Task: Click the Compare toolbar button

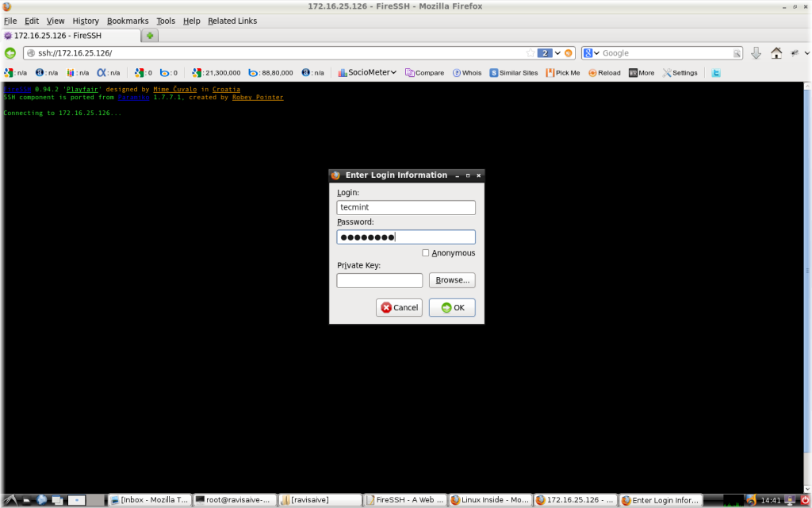Action: tap(425, 72)
